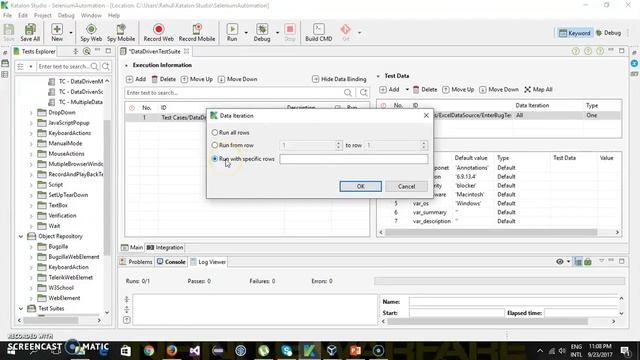
Task: Open the Spy Mobile tool
Action: click(x=121, y=32)
